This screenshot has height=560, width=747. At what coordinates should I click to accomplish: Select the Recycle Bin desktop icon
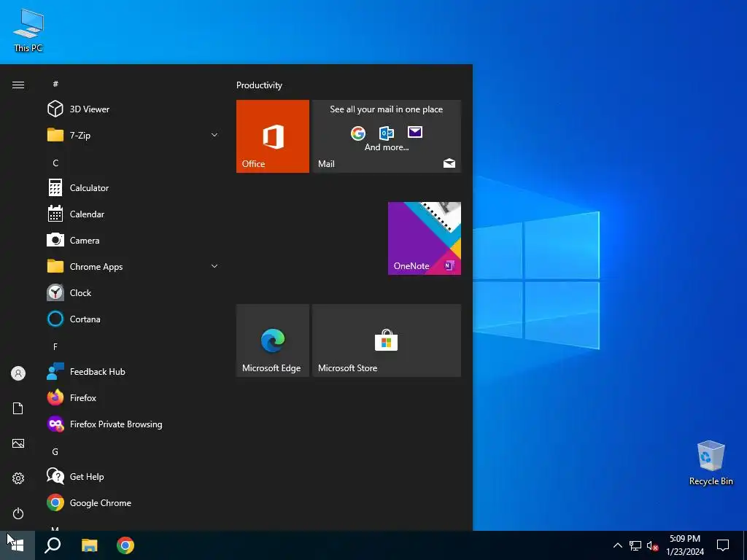[711, 463]
